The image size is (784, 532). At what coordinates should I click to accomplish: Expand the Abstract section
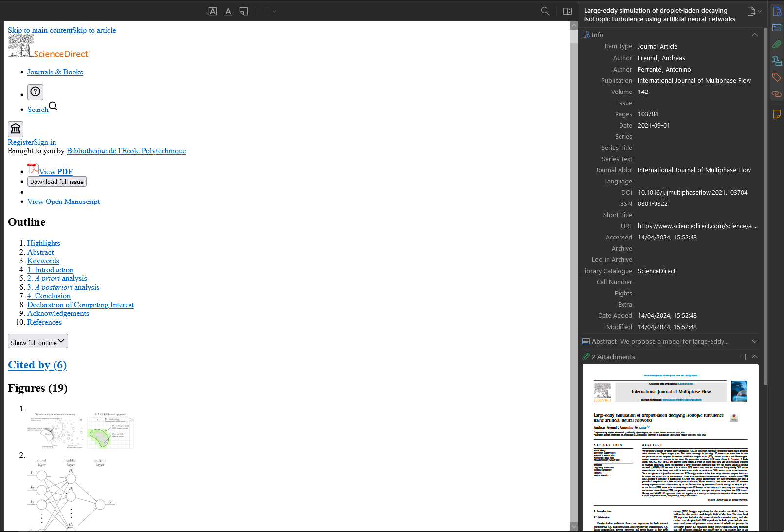[x=755, y=341]
